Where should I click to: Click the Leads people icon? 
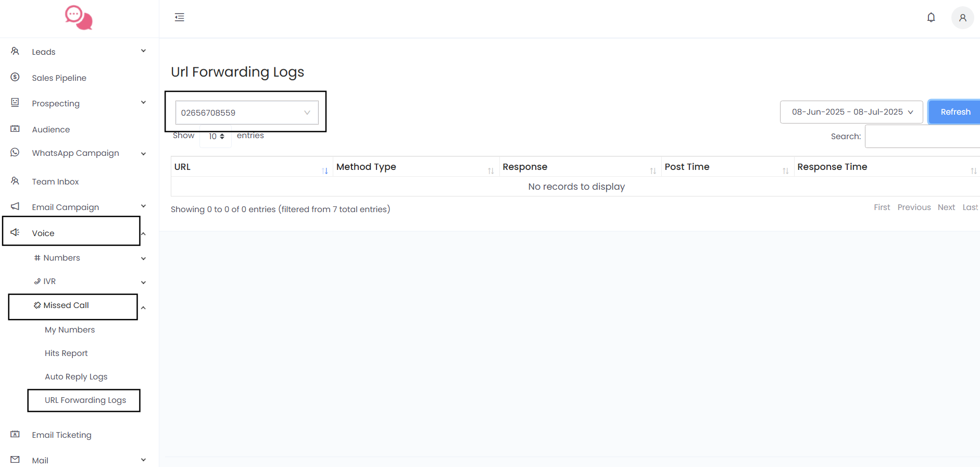click(x=15, y=51)
